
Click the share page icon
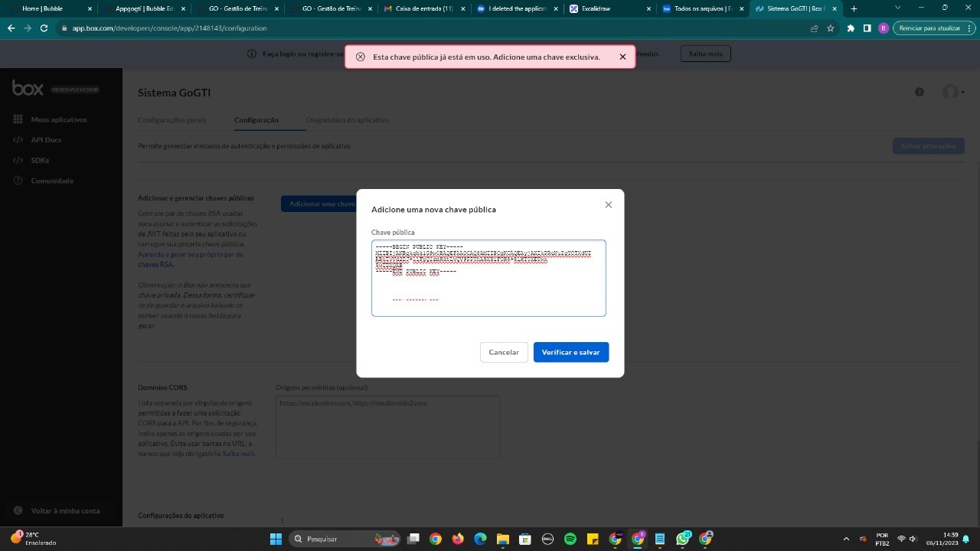click(814, 28)
